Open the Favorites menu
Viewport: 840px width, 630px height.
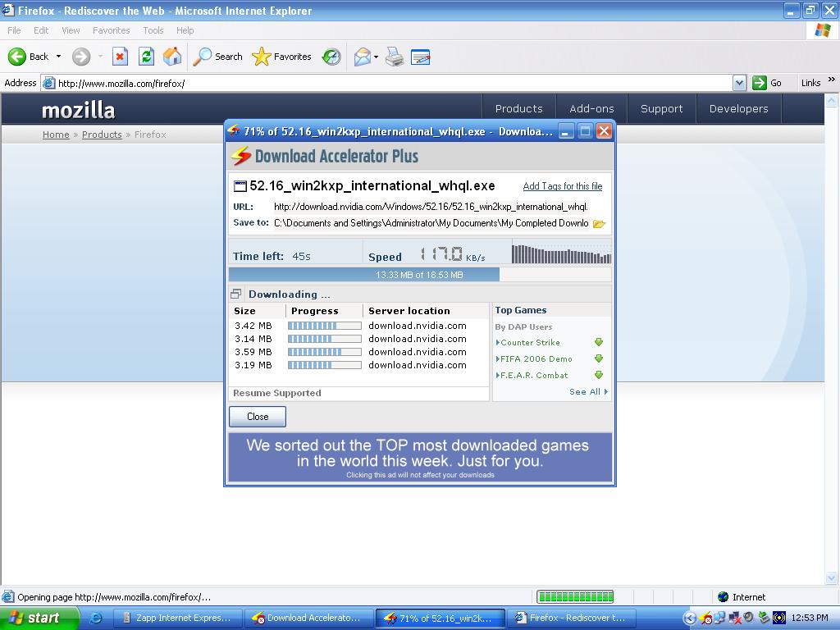pos(111,30)
